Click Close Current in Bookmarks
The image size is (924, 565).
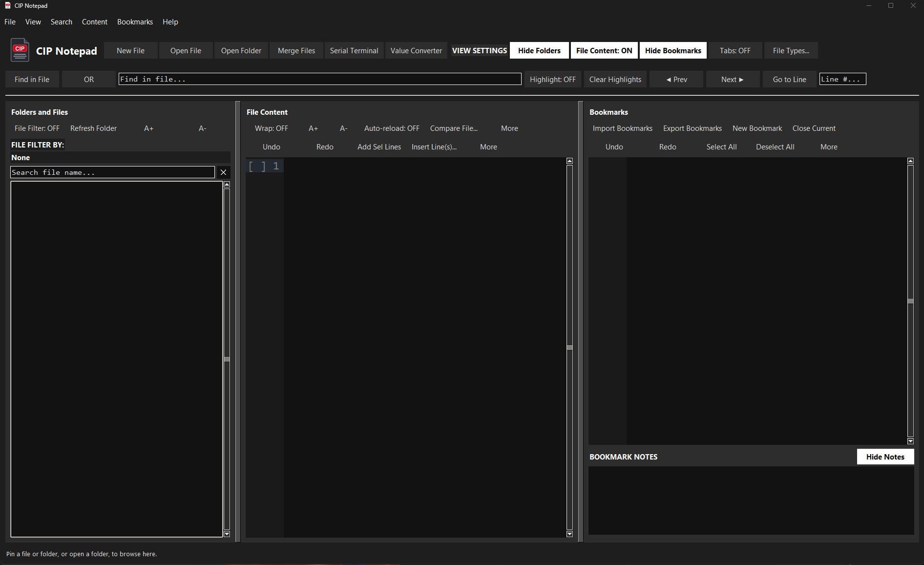pos(814,128)
